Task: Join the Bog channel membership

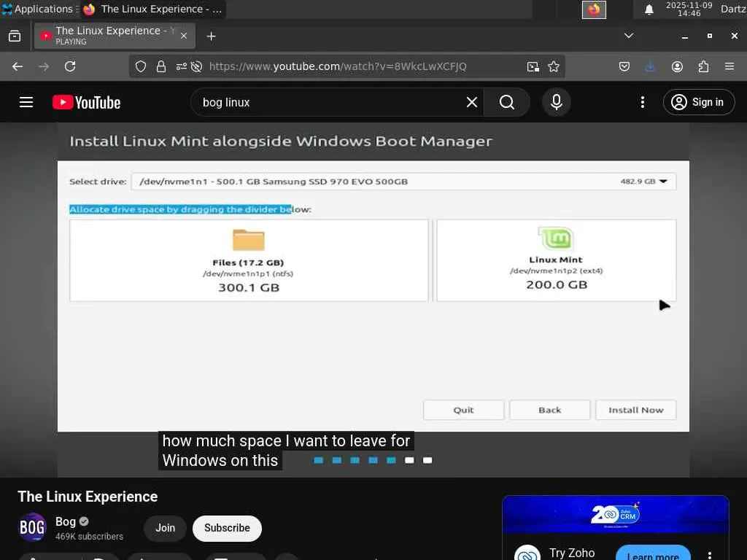Action: pyautogui.click(x=165, y=528)
